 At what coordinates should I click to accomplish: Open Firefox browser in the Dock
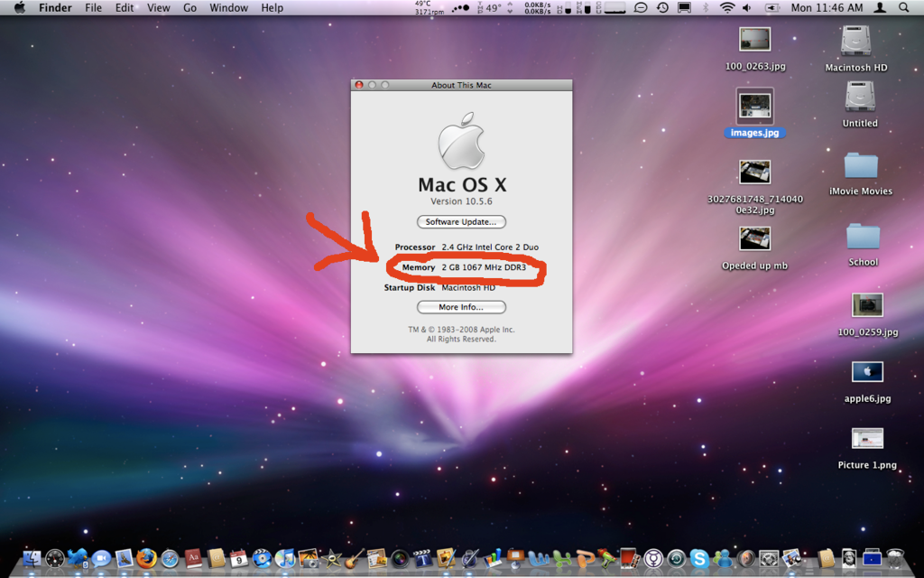(x=147, y=558)
